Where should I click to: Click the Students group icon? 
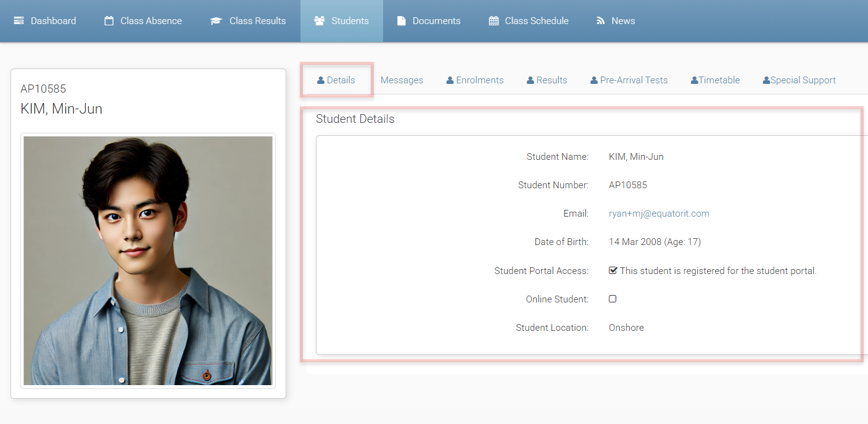tap(319, 21)
